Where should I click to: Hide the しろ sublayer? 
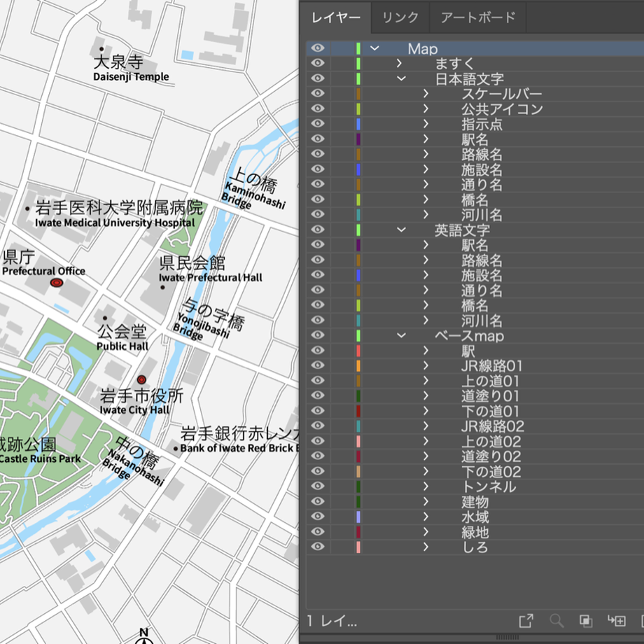click(318, 546)
